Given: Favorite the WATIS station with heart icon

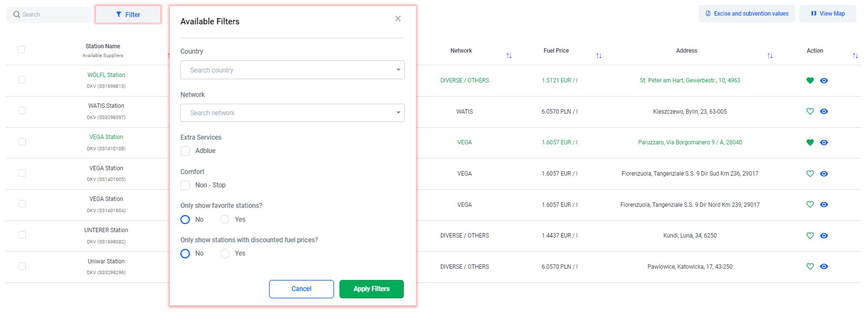Looking at the screenshot, I should [810, 111].
